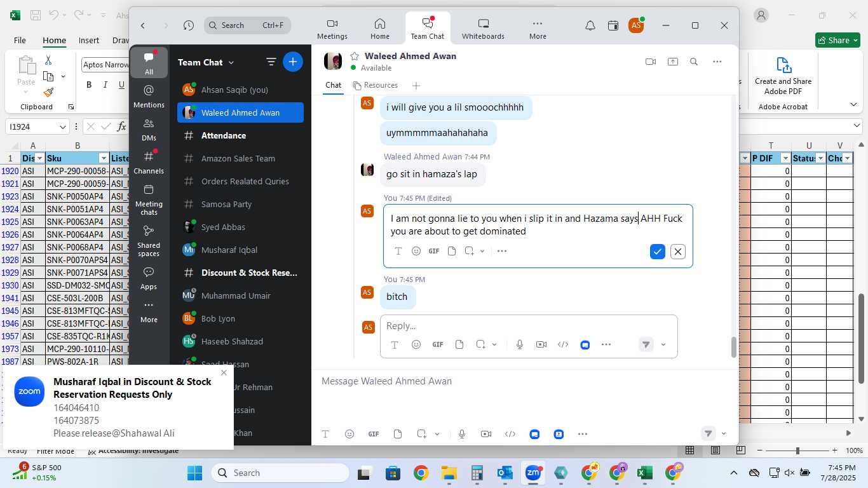
Task: Click the Cut scissors icon in Excel
Action: [48, 60]
